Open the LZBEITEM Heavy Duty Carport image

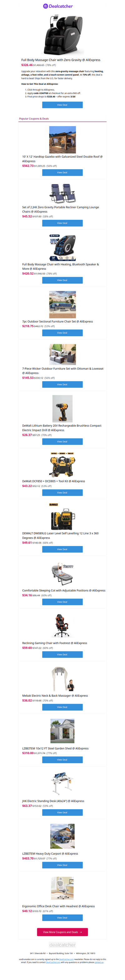[x=62, y=836]
